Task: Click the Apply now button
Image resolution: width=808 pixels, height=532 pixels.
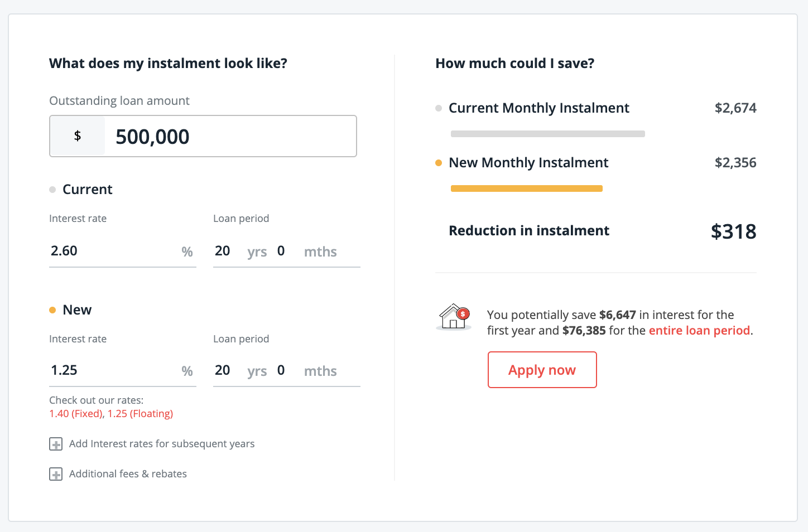Action: (542, 370)
